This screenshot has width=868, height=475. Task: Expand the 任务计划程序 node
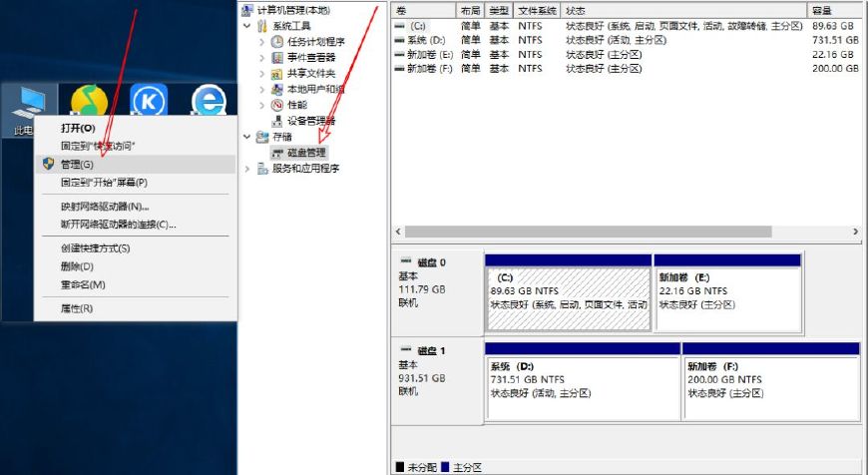pos(261,42)
